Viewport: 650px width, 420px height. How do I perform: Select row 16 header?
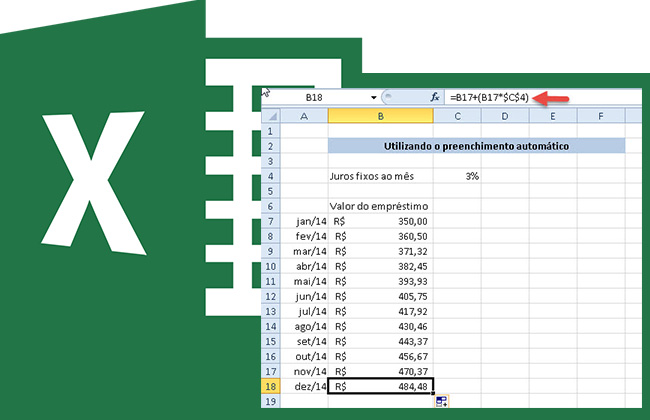271,357
